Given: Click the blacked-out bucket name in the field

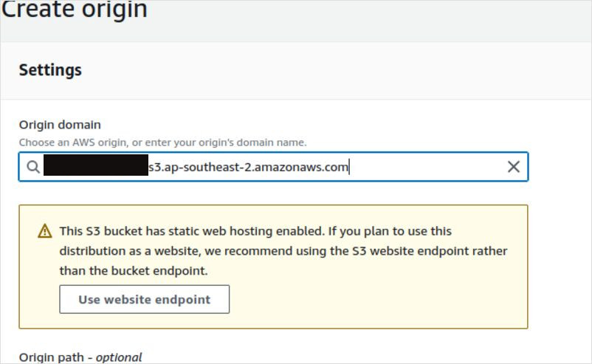Looking at the screenshot, I should pyautogui.click(x=95, y=167).
